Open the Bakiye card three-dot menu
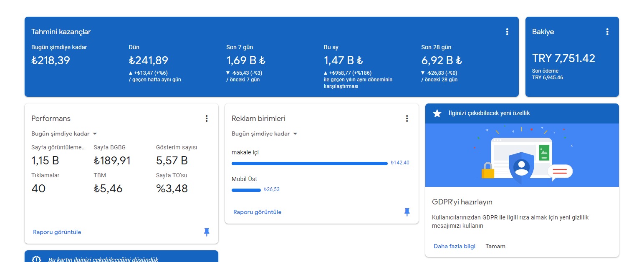The height and width of the screenshot is (262, 644). point(607,32)
